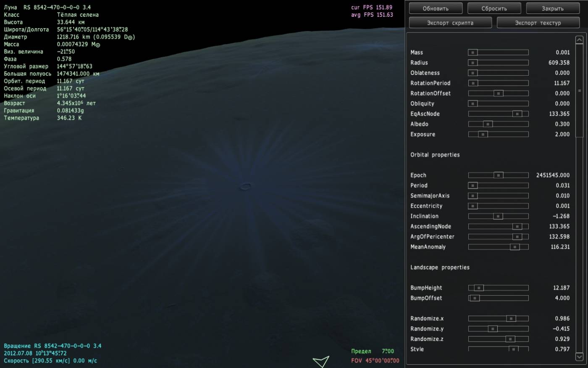
Task: Click the Randomize.y slider handle
Action: tap(493, 329)
